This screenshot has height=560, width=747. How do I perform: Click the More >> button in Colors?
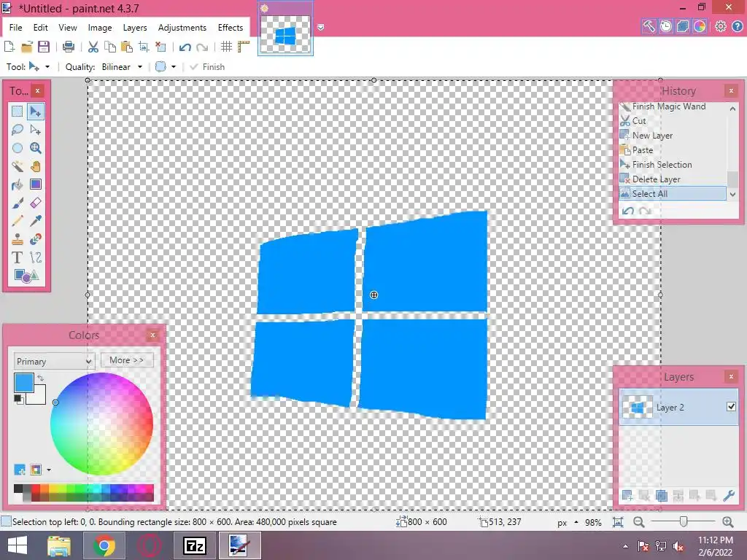point(127,360)
